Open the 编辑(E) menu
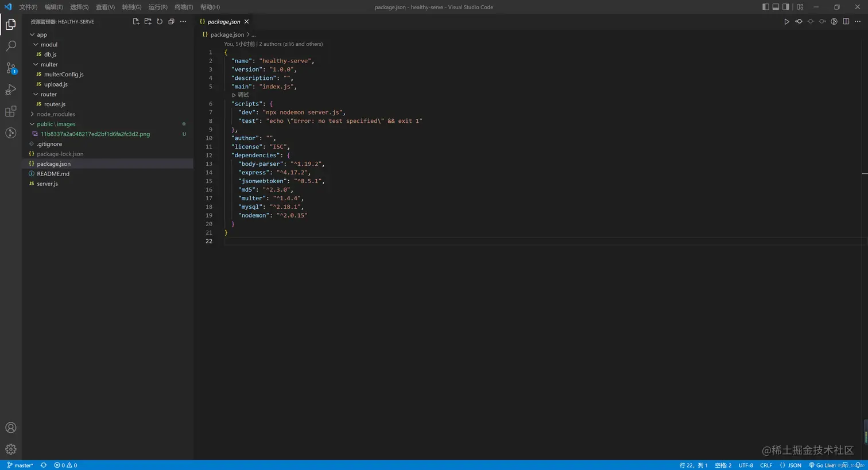 tap(54, 7)
